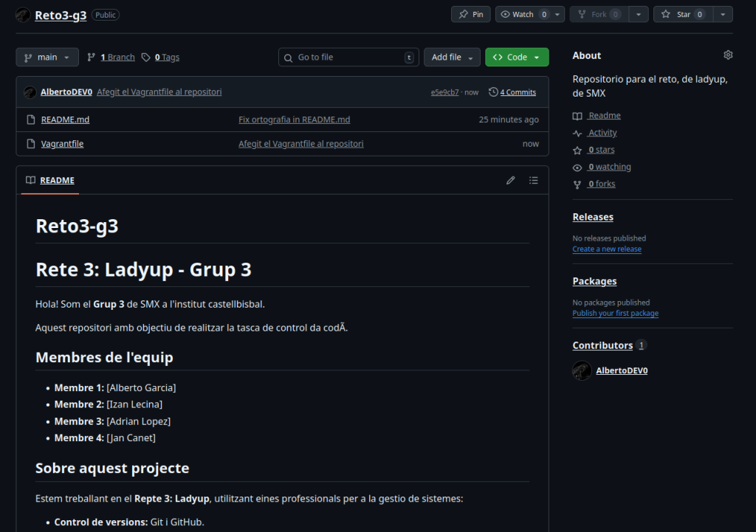Toggle Watch notifications for the repository
The width and height of the screenshot is (756, 532).
523,14
